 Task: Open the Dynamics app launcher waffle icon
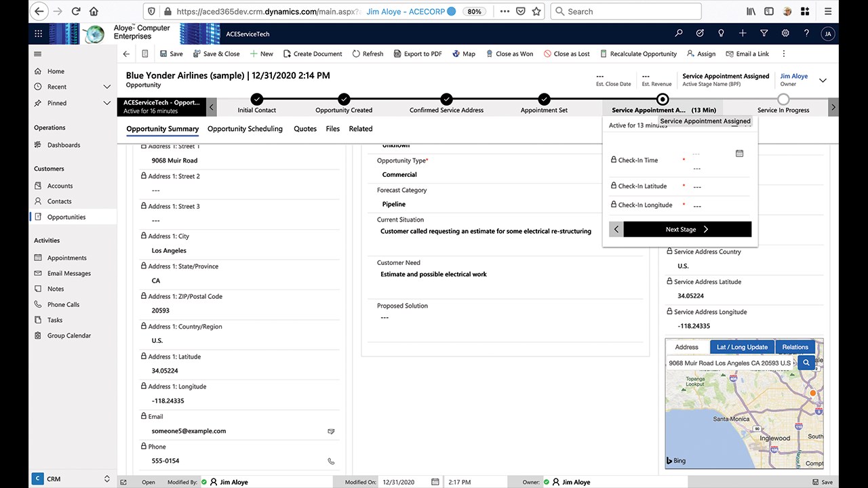38,33
